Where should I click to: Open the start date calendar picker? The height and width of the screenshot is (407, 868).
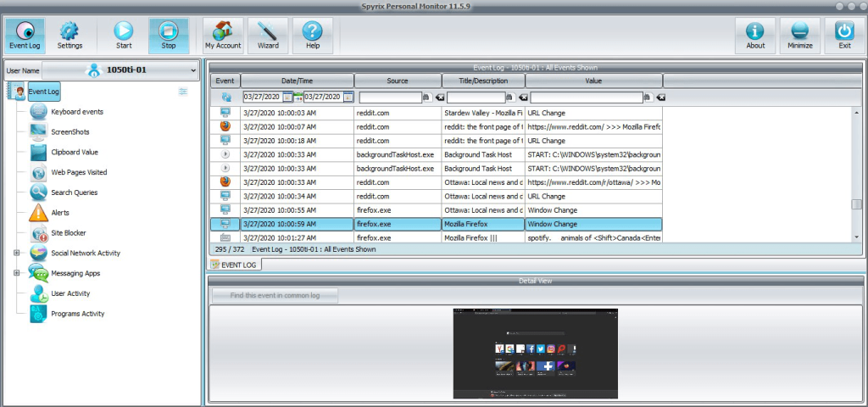pyautogui.click(x=287, y=98)
